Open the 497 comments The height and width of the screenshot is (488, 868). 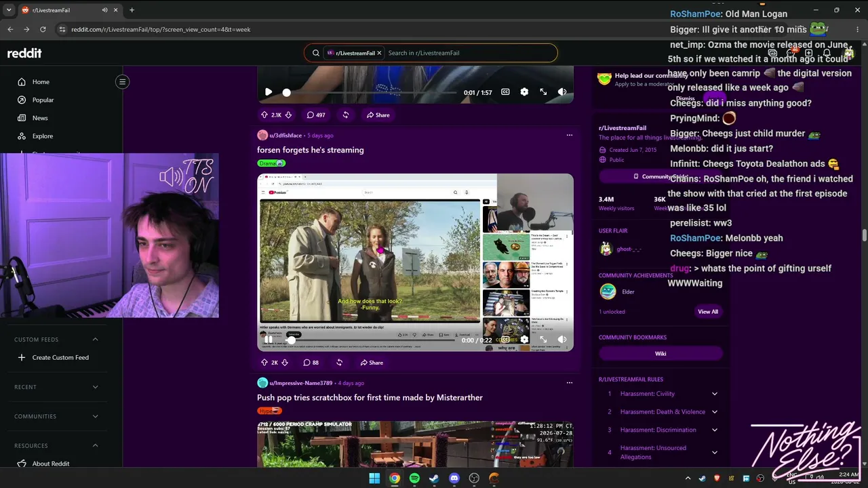(x=315, y=115)
